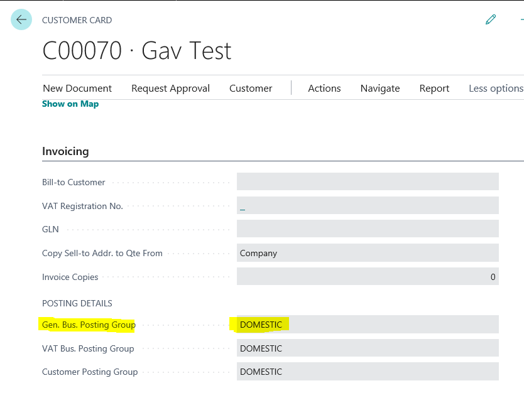
Task: Select the Gen. Bus. Posting Group field
Action: (x=368, y=325)
